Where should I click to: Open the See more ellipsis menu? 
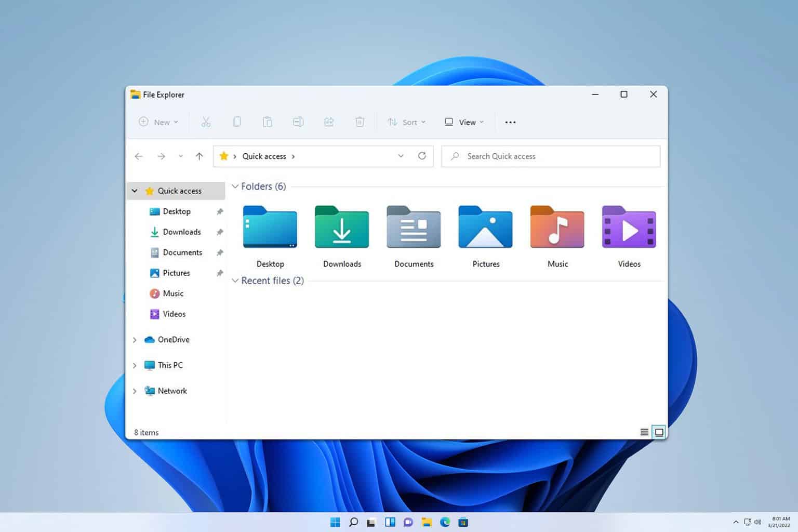point(510,122)
